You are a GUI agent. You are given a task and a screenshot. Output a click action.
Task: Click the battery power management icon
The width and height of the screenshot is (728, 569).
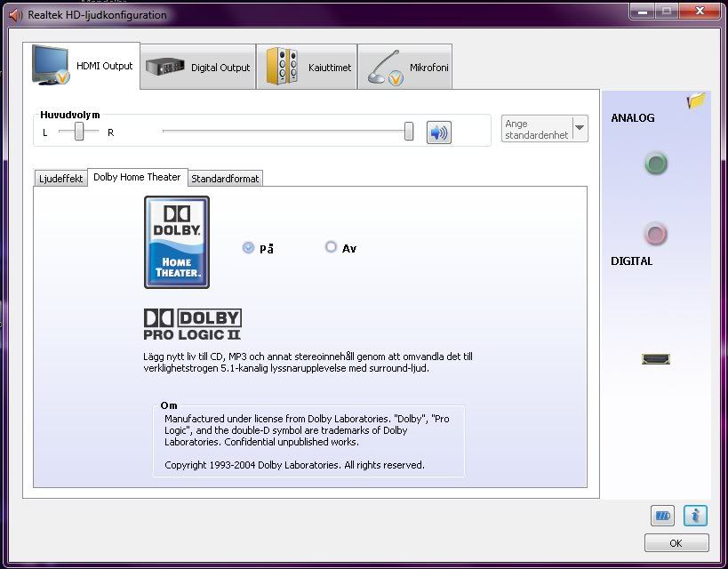662,515
